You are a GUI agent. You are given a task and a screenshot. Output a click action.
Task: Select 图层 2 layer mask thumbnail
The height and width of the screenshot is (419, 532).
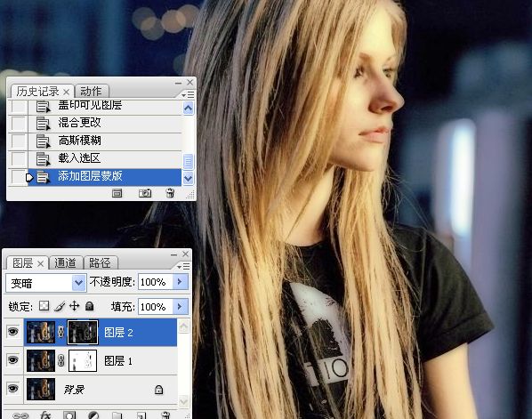coord(83,332)
